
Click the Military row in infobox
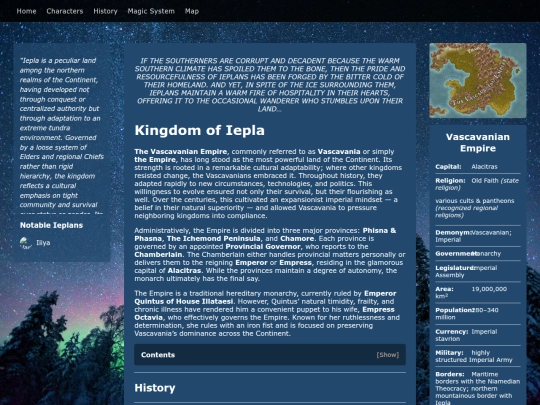click(x=478, y=356)
